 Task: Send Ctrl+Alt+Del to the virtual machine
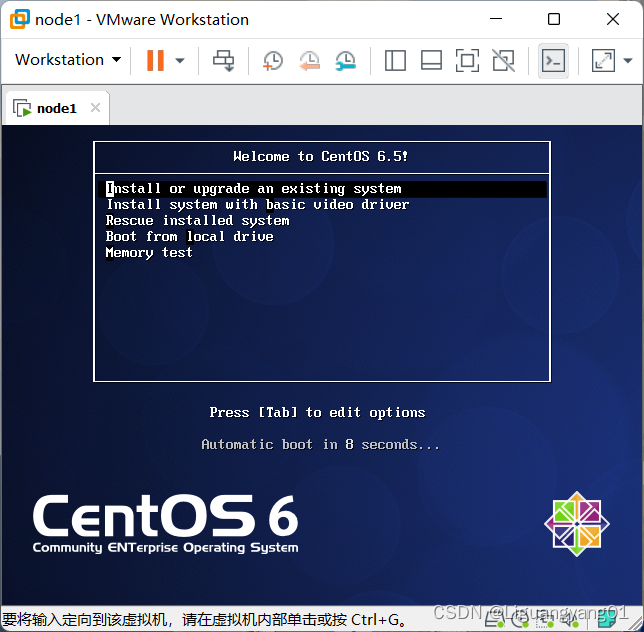coord(223,60)
